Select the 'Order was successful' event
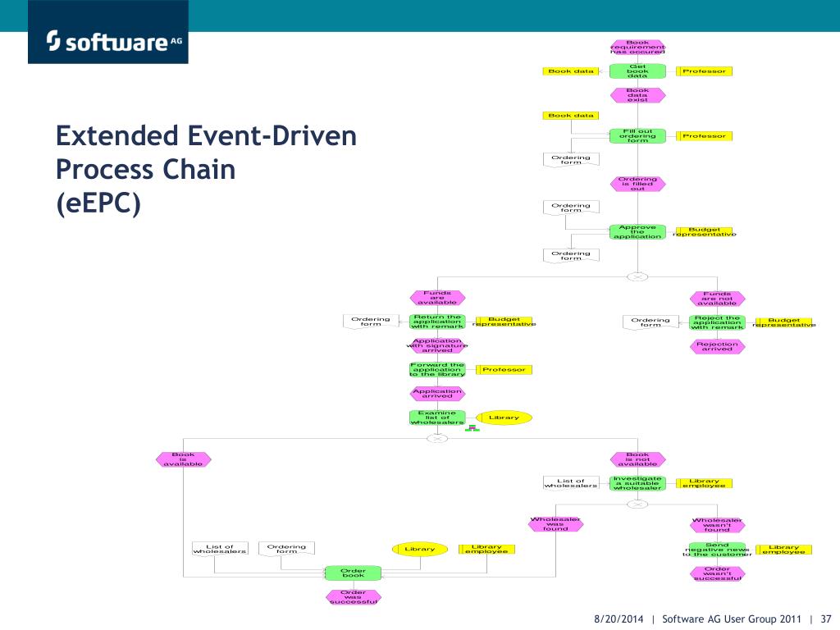This screenshot has width=840, height=630. 354,597
